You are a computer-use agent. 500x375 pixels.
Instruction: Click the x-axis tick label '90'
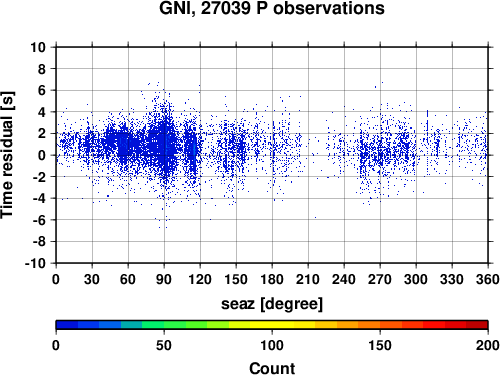coord(164,279)
